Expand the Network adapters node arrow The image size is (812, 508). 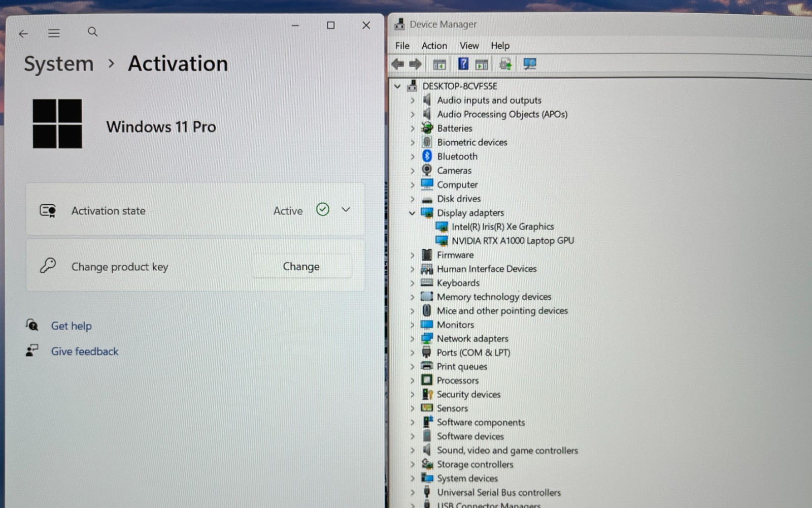412,339
